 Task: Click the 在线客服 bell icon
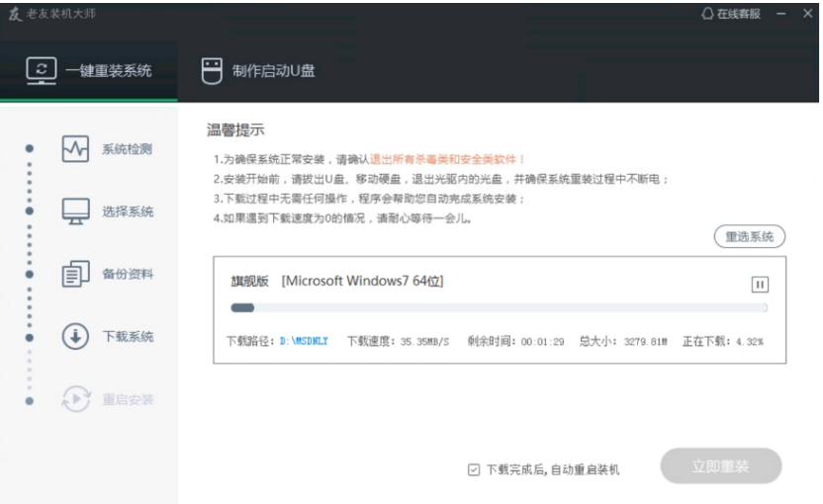707,14
